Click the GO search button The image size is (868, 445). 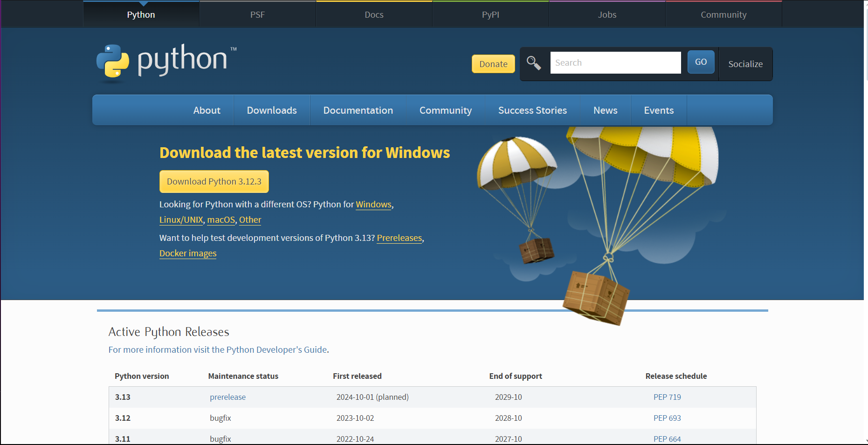click(x=701, y=62)
